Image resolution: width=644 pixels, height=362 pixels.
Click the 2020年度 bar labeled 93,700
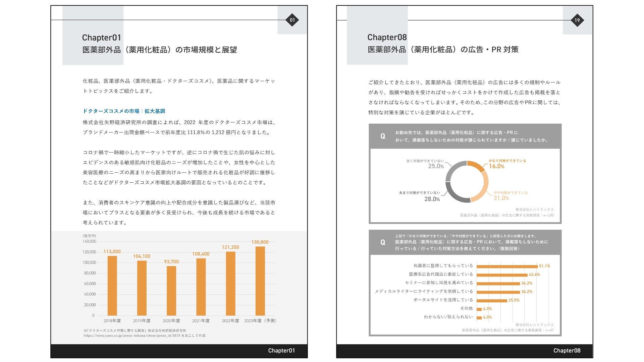171,290
